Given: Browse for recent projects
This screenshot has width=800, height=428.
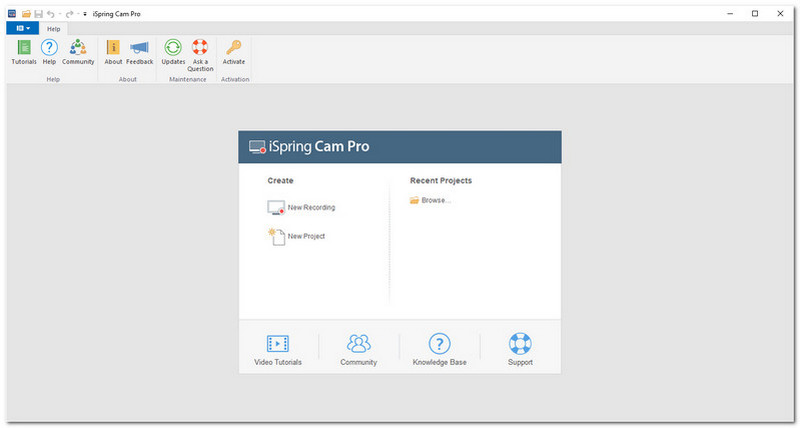Looking at the screenshot, I should [430, 200].
